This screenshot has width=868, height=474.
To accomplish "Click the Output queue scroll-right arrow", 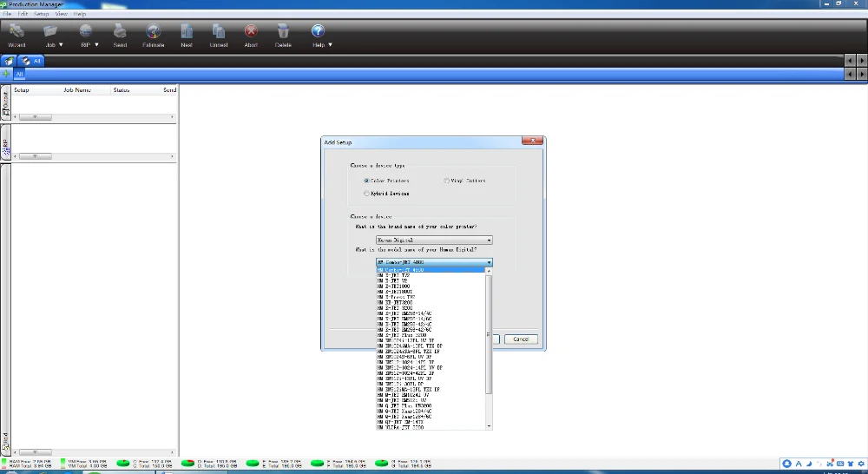I will [x=172, y=117].
